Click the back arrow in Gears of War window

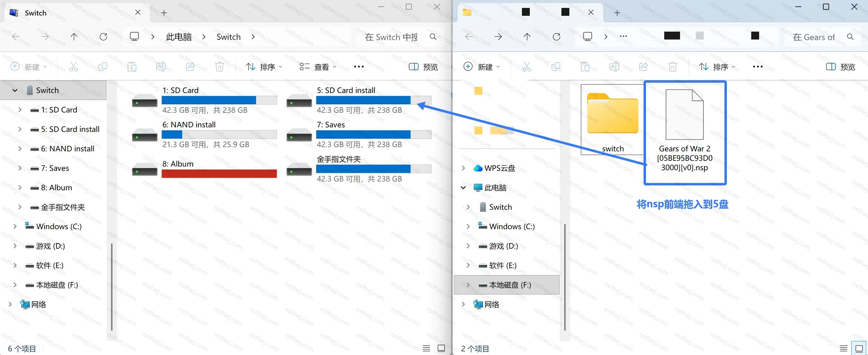pyautogui.click(x=469, y=37)
